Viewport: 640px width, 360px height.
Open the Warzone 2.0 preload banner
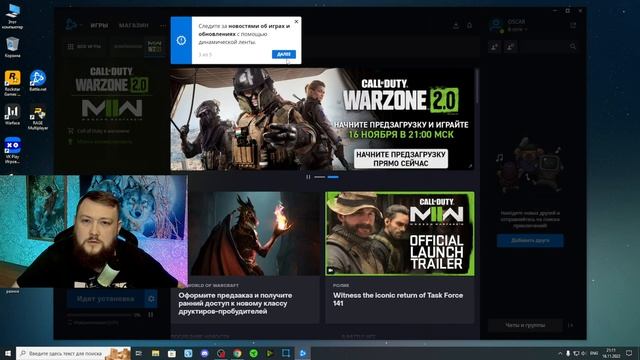coord(322,119)
